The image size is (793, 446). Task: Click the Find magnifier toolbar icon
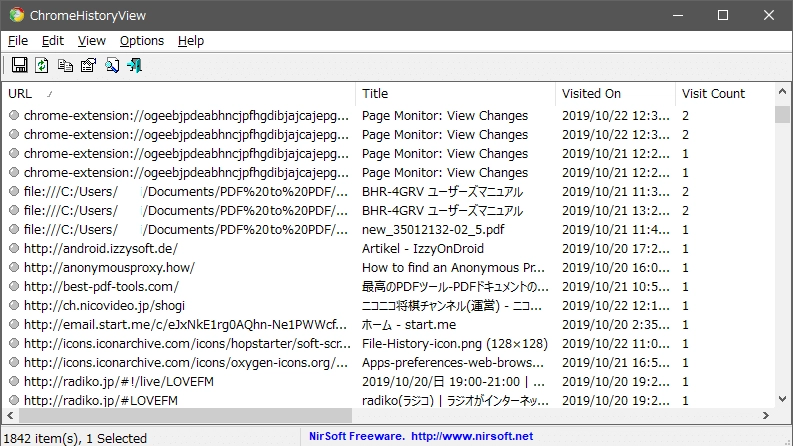click(x=112, y=65)
